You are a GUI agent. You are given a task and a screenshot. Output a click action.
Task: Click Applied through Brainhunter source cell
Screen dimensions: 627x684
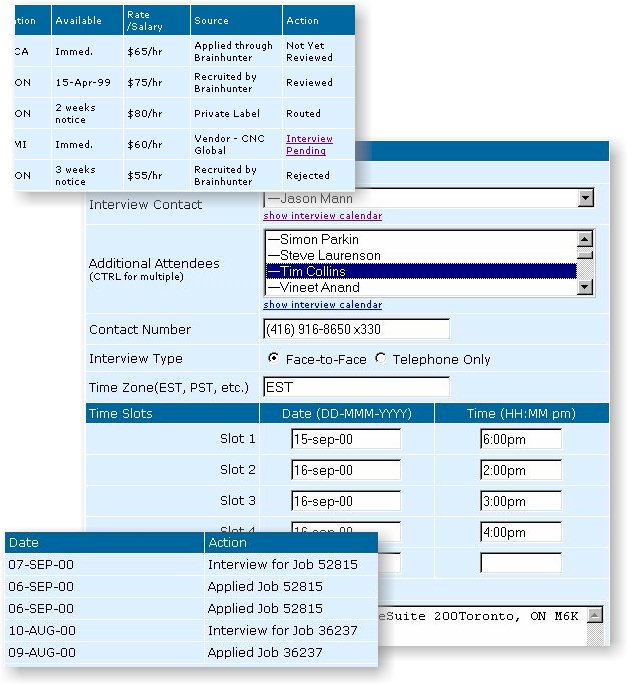click(236, 51)
